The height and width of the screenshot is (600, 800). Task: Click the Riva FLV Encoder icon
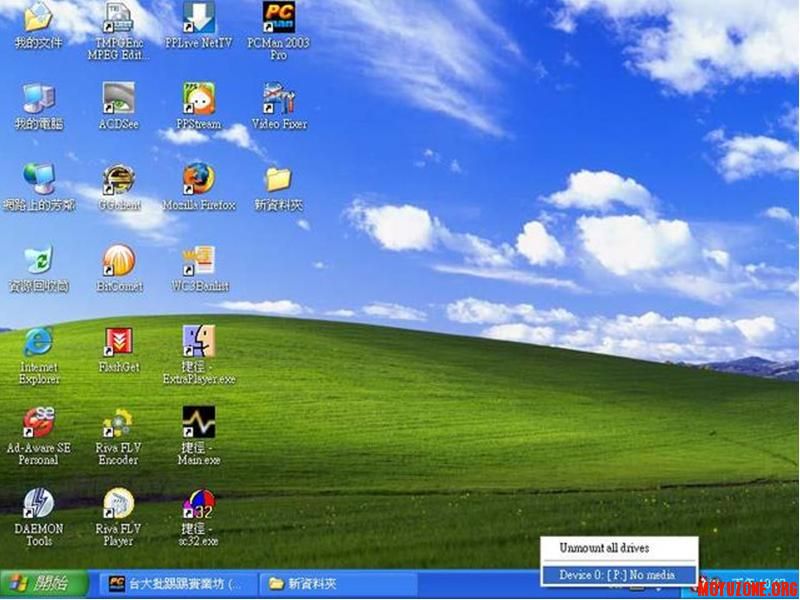click(x=118, y=423)
